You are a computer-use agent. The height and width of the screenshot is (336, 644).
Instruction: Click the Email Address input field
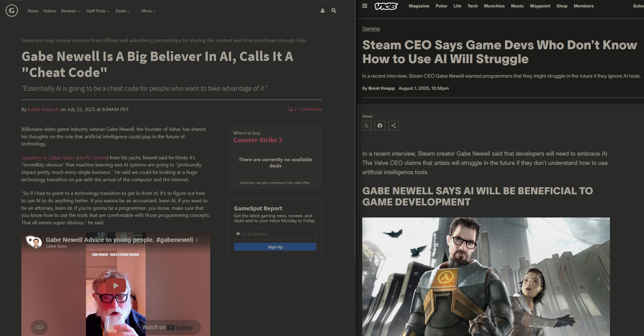point(275,234)
